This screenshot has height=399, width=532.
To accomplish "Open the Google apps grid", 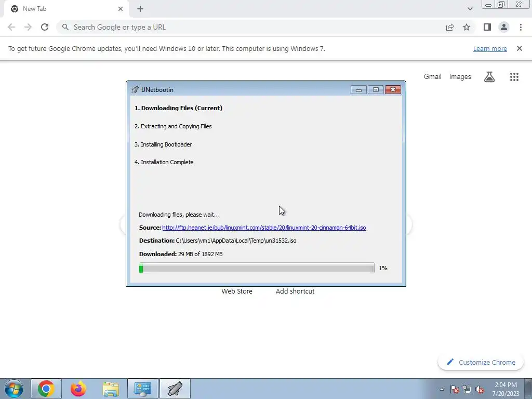I will [514, 77].
